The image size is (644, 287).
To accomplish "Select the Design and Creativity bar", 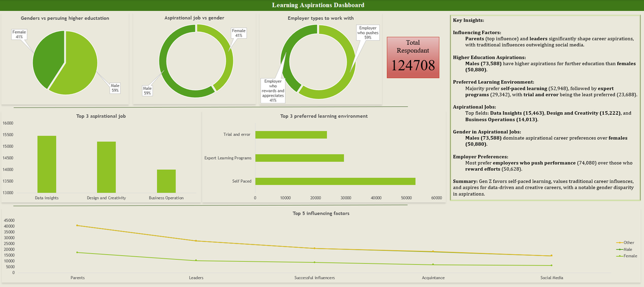I will 106,167.
